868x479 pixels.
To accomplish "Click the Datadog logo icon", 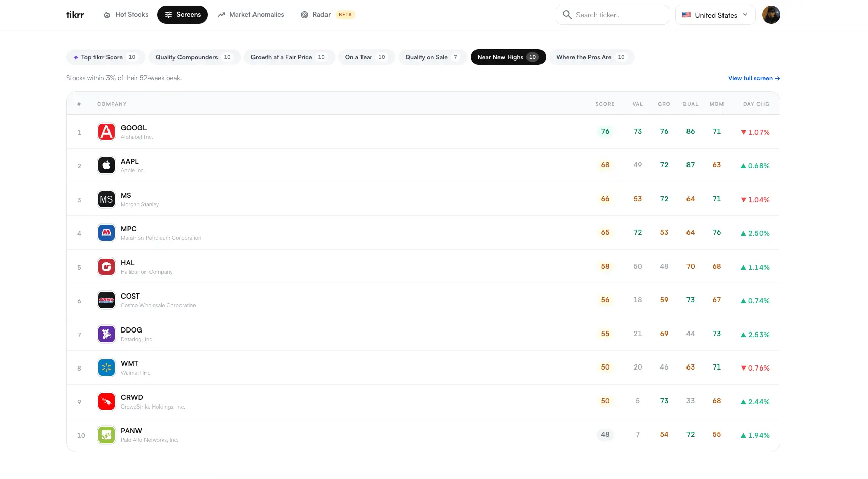I will [106, 334].
